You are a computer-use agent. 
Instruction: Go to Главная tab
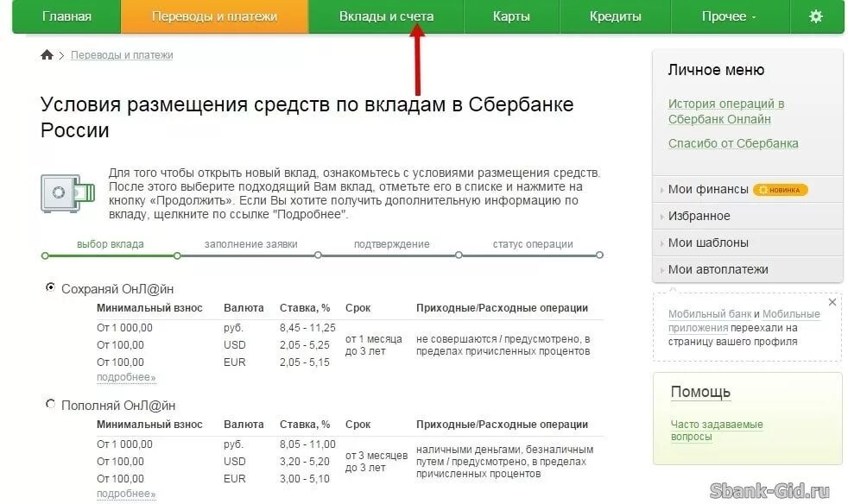[66, 16]
